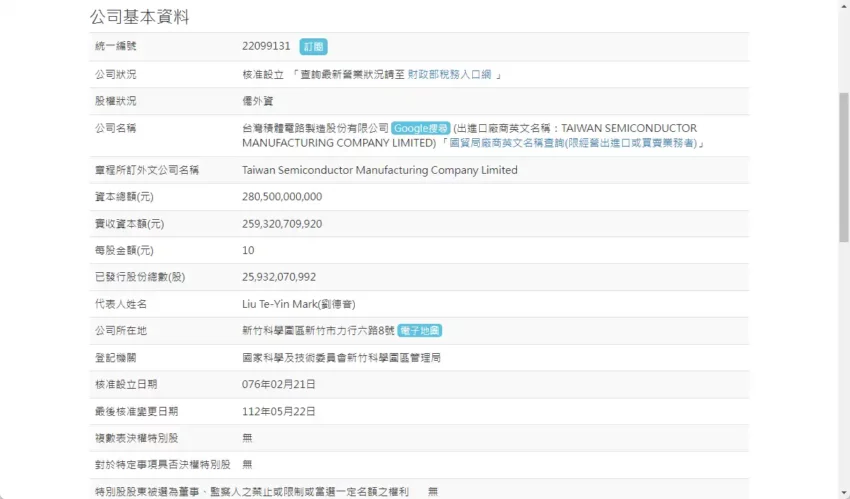The image size is (850, 499).
Task: Click the issued shares 25,932,070,992
Action: tap(279, 277)
